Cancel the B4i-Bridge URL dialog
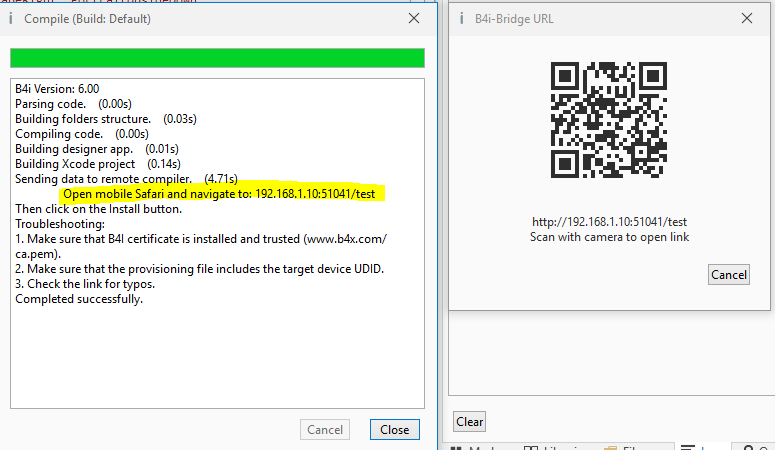This screenshot has width=775, height=450. (729, 274)
